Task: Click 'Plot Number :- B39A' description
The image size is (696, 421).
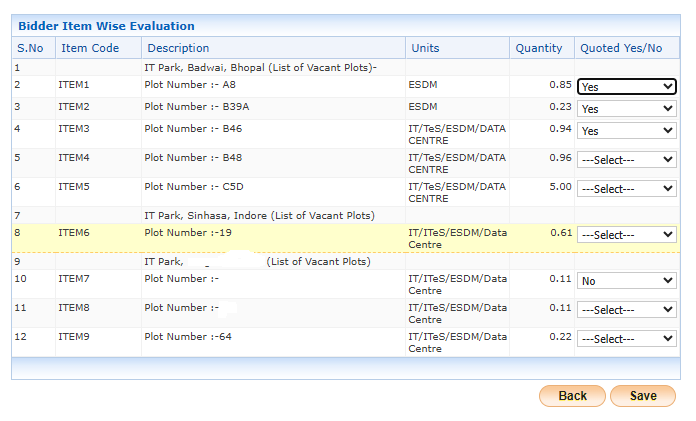Action: coord(197,107)
